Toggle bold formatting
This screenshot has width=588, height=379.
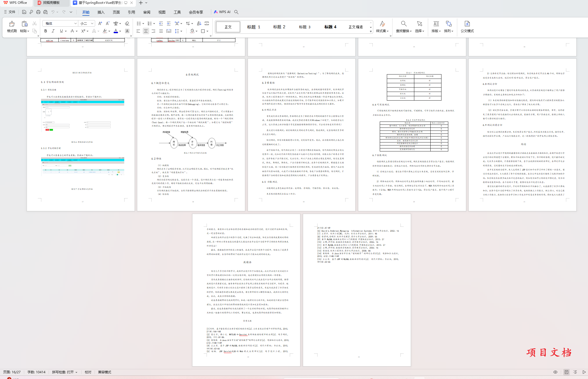[x=46, y=31]
